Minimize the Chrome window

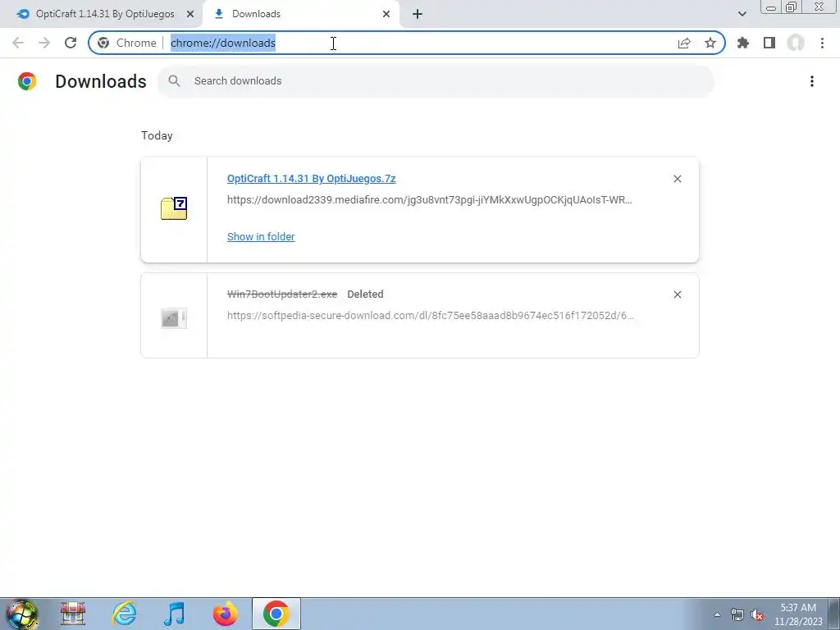[771, 7]
